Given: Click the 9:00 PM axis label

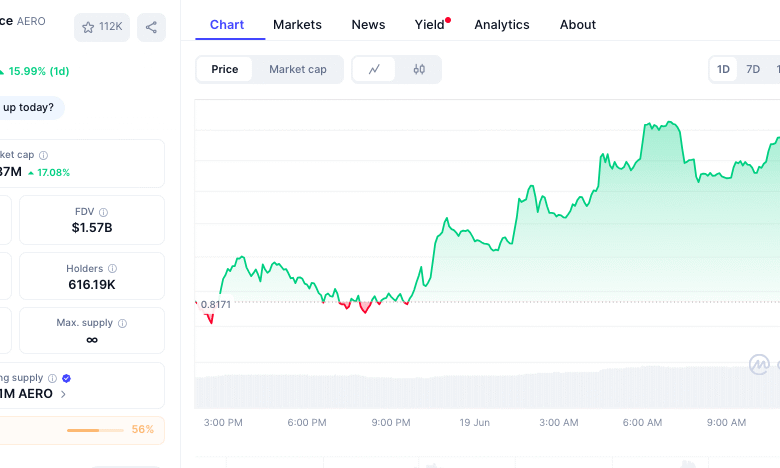Looking at the screenshot, I should pos(391,423).
